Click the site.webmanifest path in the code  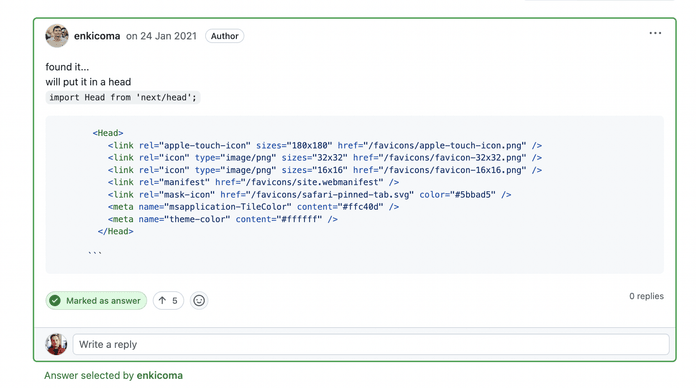tap(312, 182)
